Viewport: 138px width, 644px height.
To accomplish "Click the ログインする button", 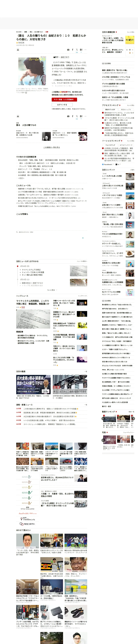I will [62, 105].
